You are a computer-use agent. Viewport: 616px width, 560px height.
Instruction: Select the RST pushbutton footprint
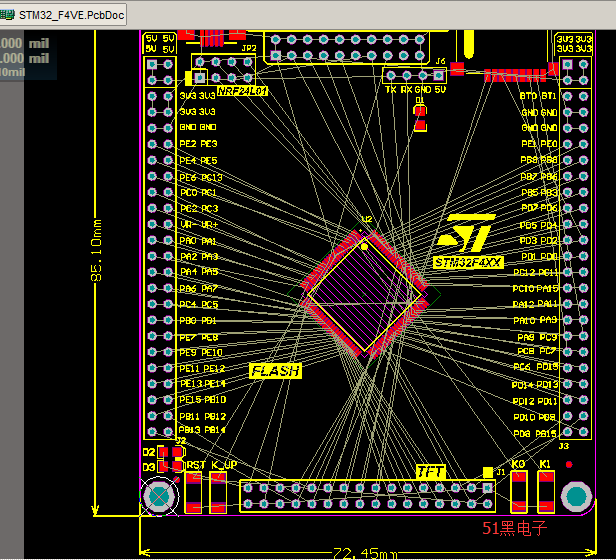[x=193, y=493]
